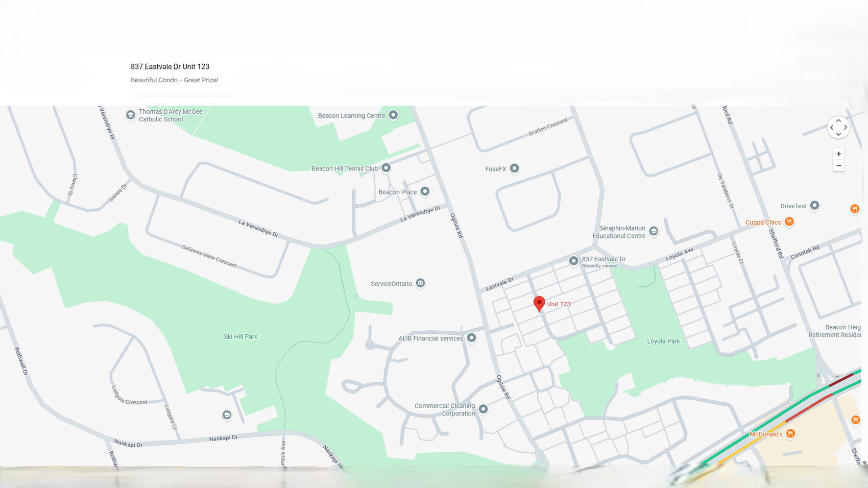Select the ServiceOntario marker icon
The image size is (868, 488).
[x=420, y=283]
